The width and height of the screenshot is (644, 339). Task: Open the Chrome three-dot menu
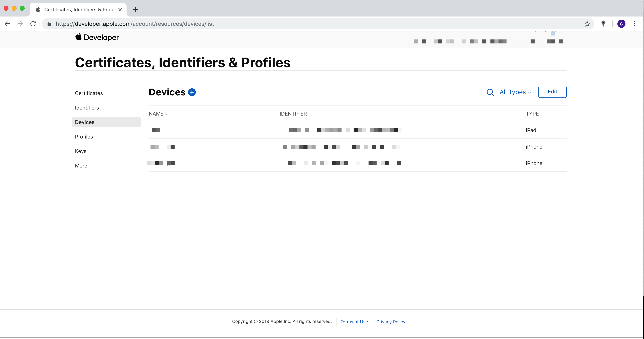pyautogui.click(x=634, y=24)
